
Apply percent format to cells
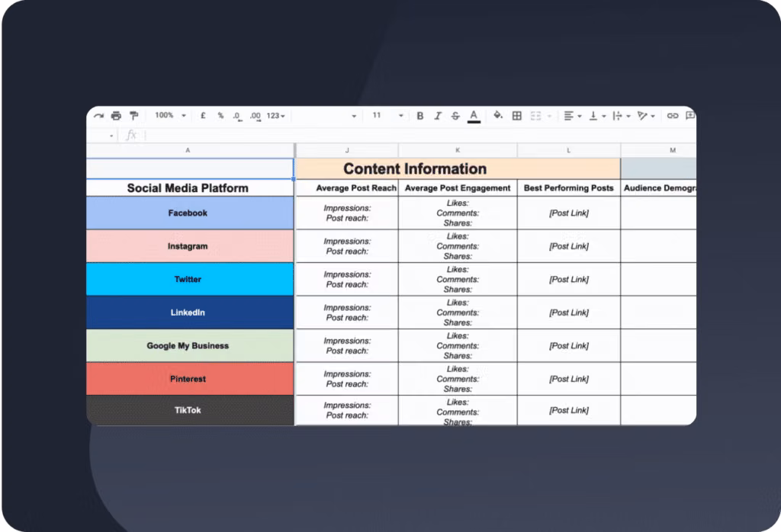point(220,116)
